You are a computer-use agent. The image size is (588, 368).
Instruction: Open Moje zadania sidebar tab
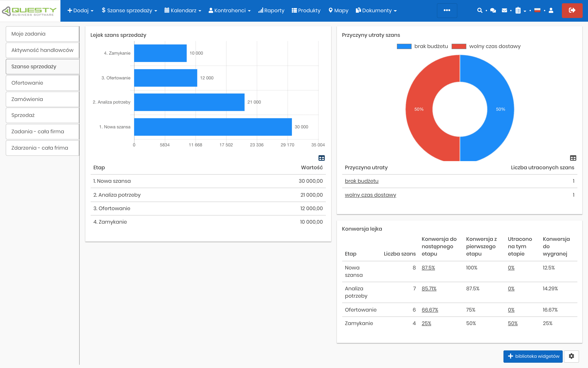(42, 34)
